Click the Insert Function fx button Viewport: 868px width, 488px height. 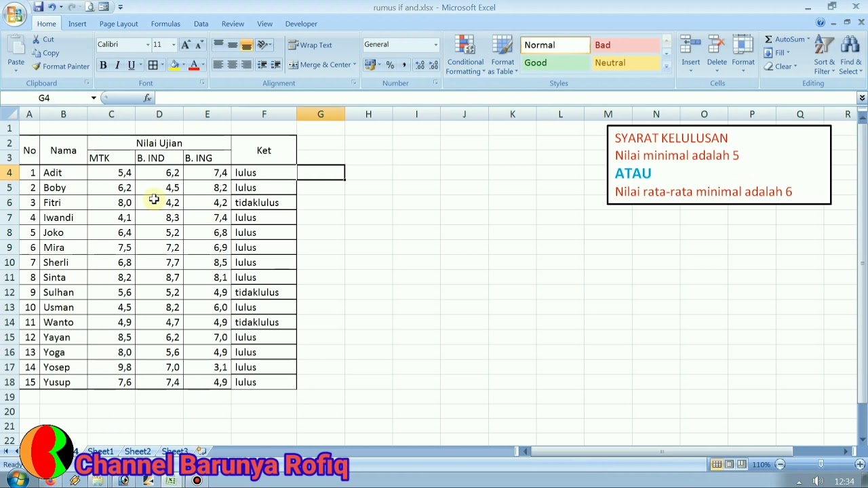[x=147, y=98]
